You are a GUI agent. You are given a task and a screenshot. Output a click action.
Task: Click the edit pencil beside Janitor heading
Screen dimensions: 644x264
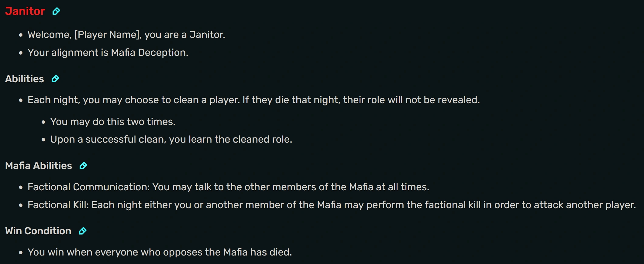56,12
